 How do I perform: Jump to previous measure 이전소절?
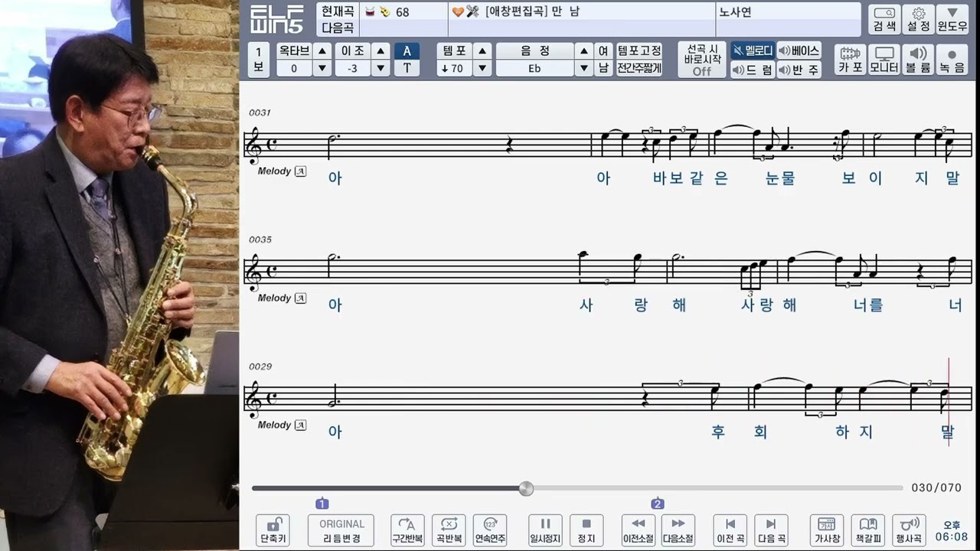point(638,530)
